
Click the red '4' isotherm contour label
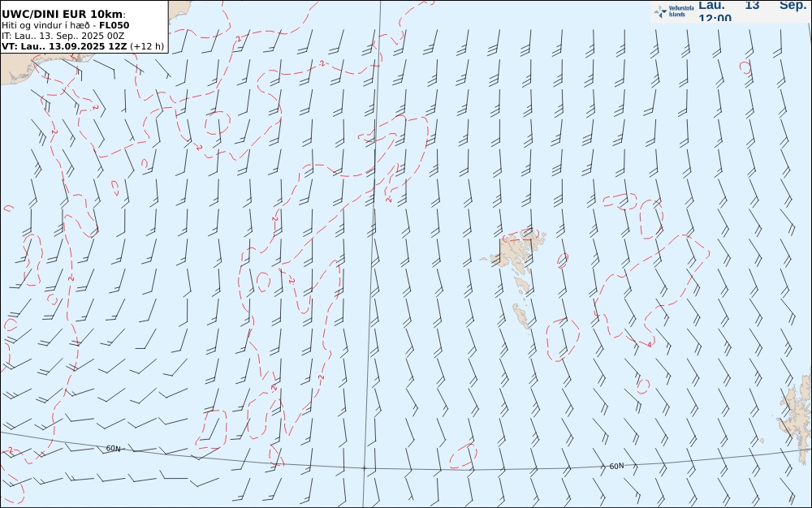click(650, 345)
